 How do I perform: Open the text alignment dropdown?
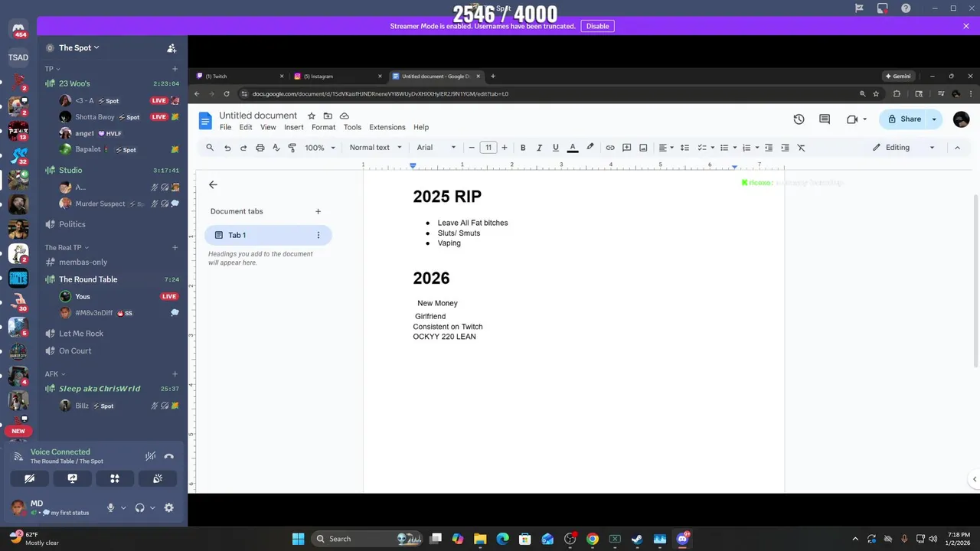(666, 148)
